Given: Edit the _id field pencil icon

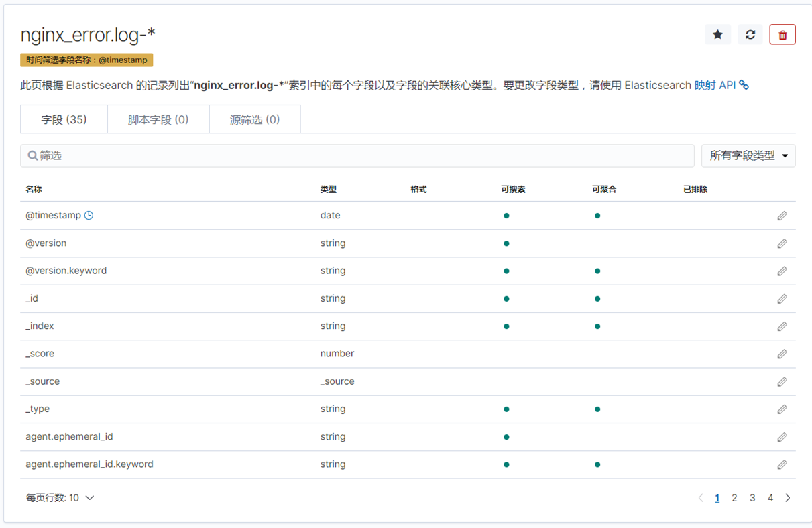Looking at the screenshot, I should pos(782,299).
